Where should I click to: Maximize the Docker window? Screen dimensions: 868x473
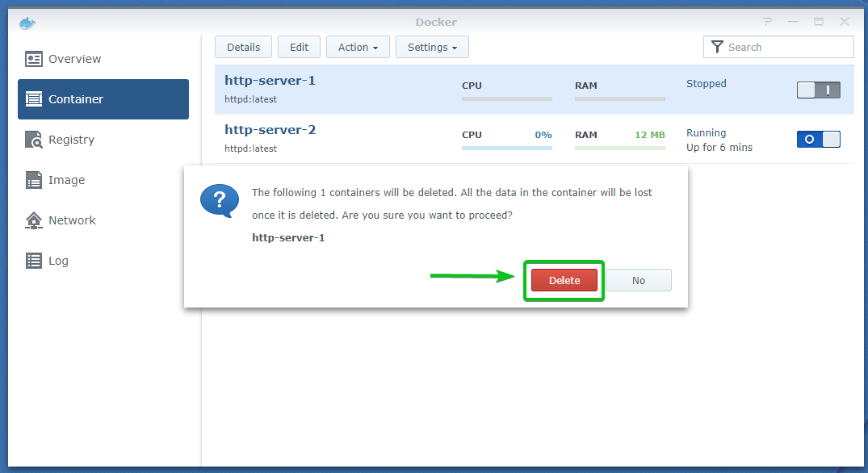[x=818, y=22]
